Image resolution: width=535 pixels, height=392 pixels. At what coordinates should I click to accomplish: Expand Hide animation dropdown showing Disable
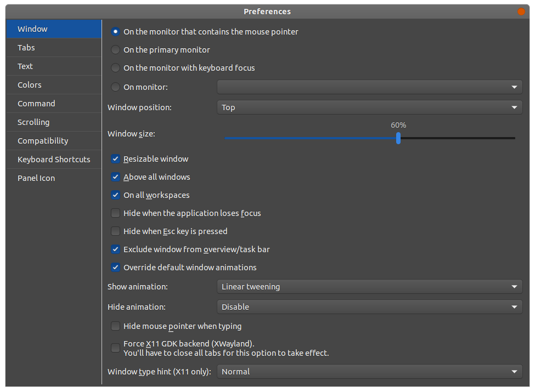[x=369, y=307]
